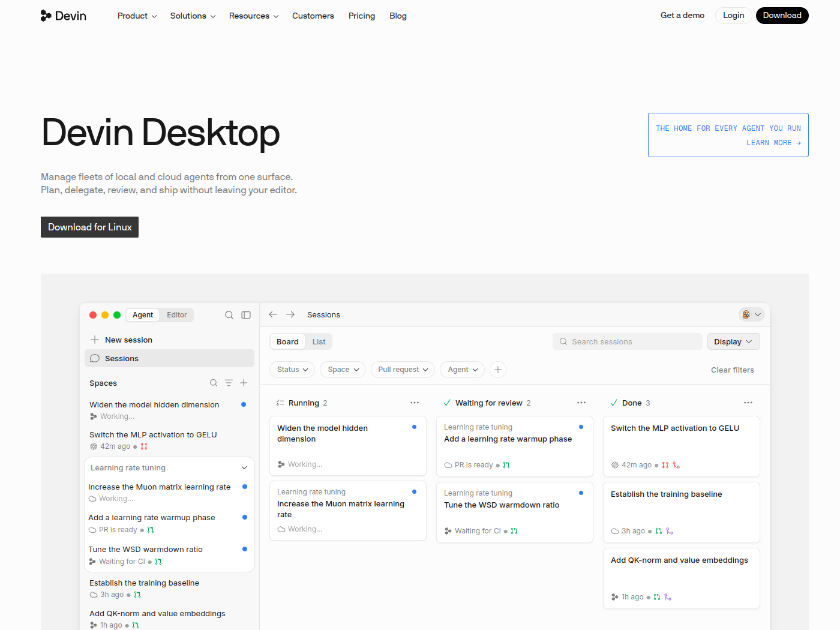The width and height of the screenshot is (840, 630).
Task: Click the Download for Linux button
Action: (90, 227)
